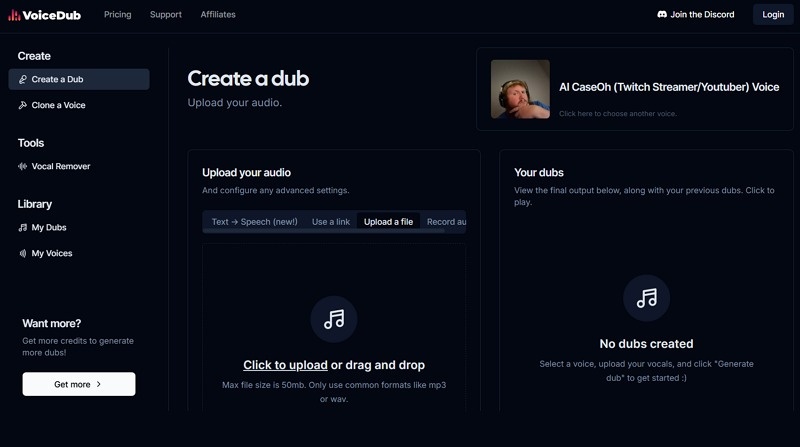Open My Voices library

point(79,253)
